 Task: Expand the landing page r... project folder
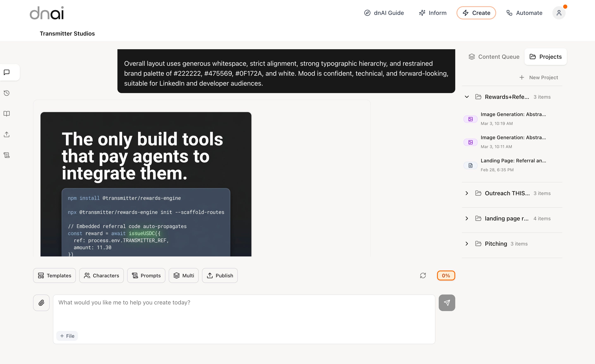pyautogui.click(x=467, y=218)
